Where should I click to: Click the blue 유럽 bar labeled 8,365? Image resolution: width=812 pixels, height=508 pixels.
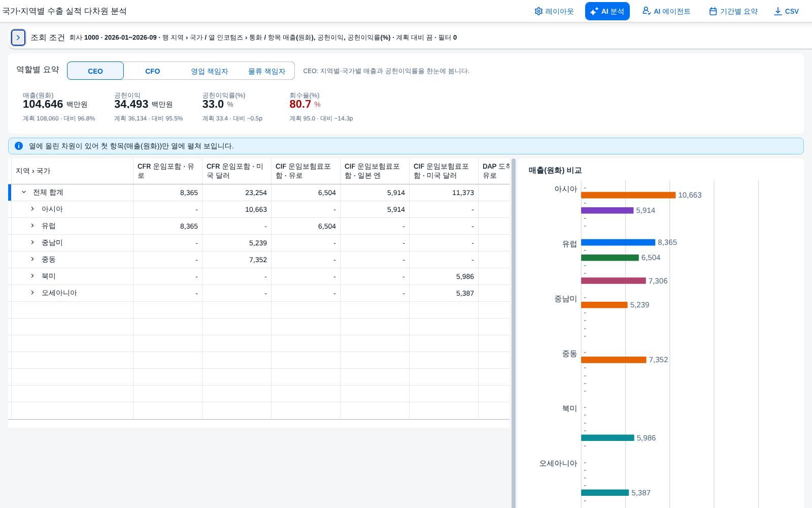[x=618, y=242]
